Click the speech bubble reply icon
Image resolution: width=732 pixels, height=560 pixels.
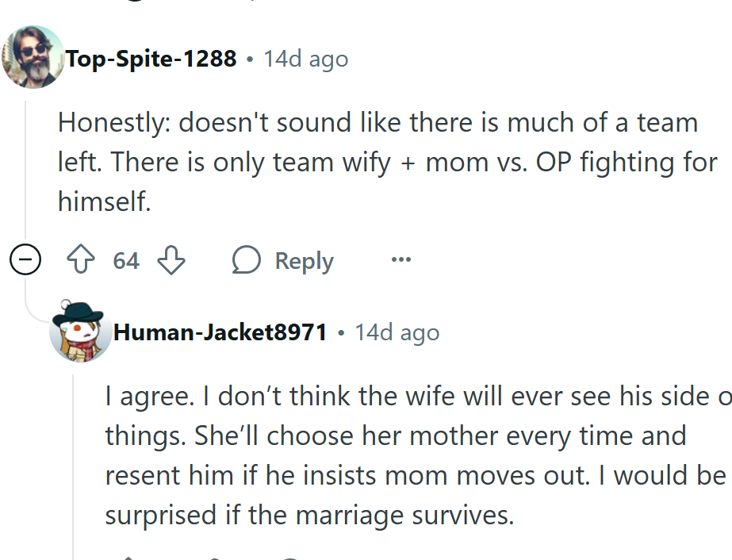(247, 260)
